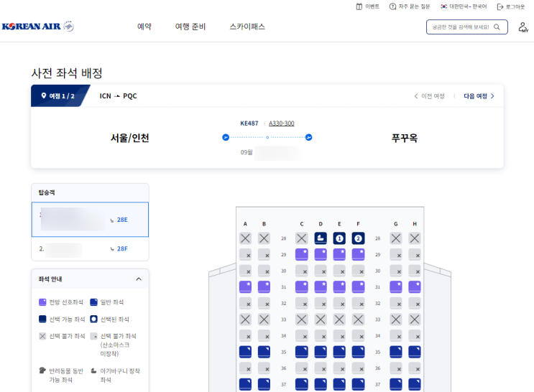Click unavailable X seat 33D
Screen dimensions: 534x392
click(x=321, y=319)
